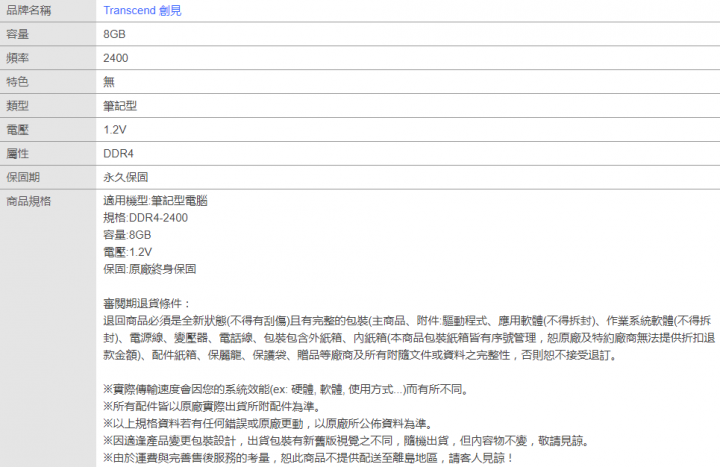Select the DDR4 attribute value

[118, 154]
